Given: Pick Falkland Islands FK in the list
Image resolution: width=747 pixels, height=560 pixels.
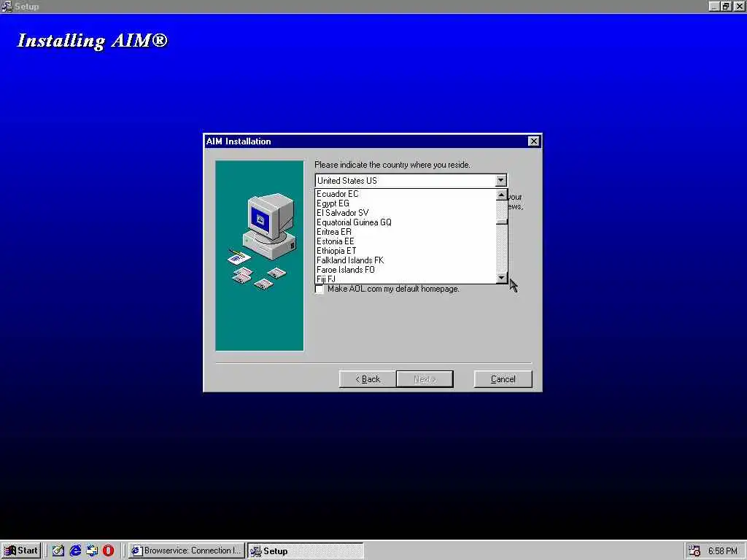Looking at the screenshot, I should [x=406, y=260].
